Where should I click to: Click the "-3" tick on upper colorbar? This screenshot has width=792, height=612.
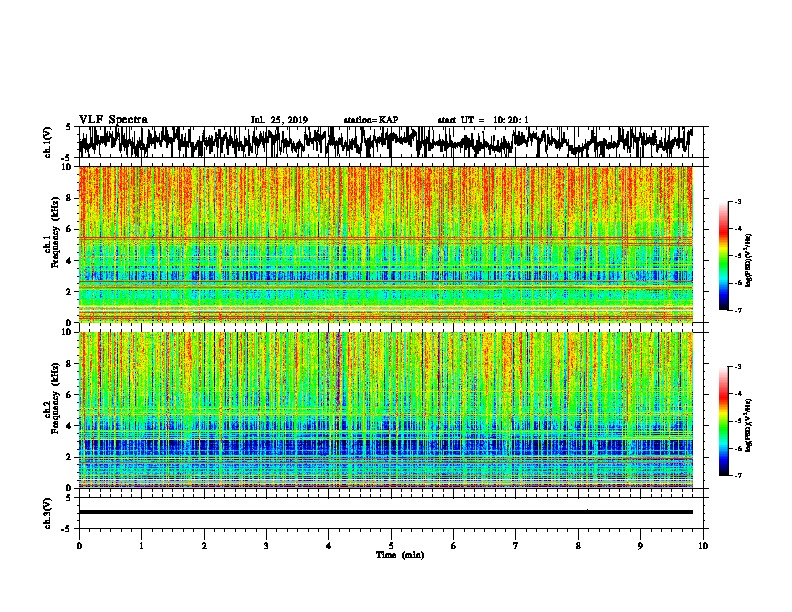pyautogui.click(x=737, y=201)
